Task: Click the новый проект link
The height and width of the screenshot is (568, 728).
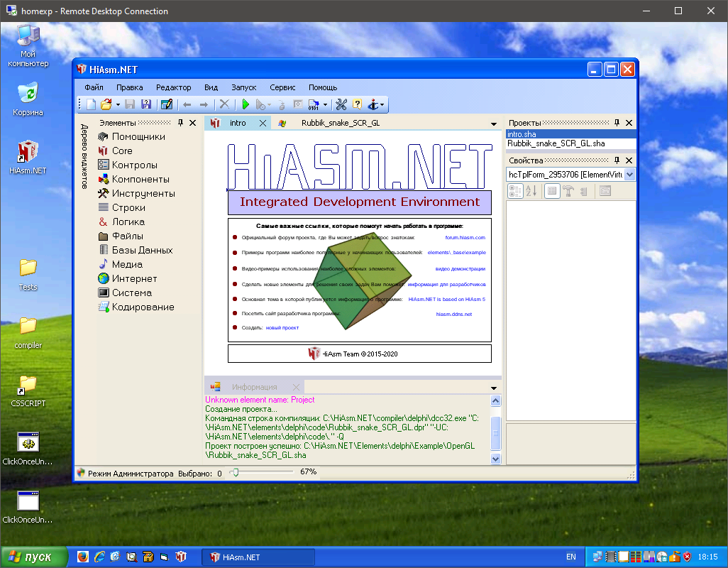Action: point(282,327)
